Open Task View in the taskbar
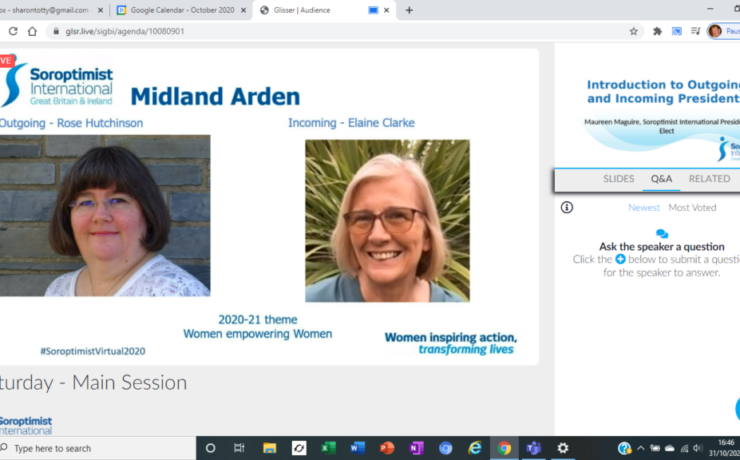740x460 pixels. pyautogui.click(x=239, y=448)
